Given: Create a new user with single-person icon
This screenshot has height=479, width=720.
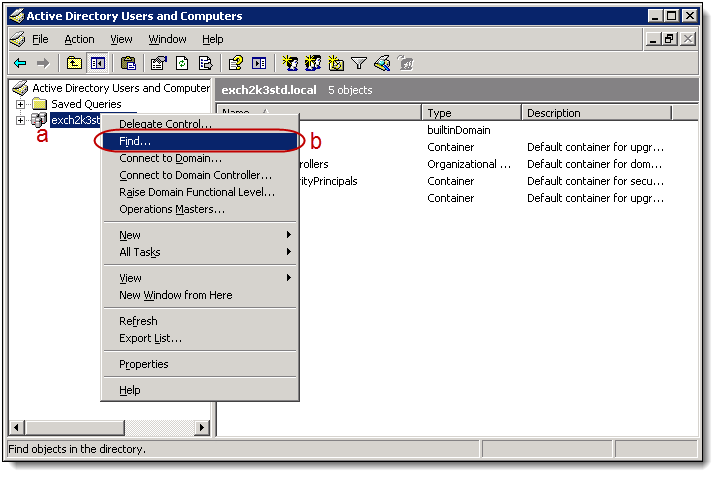Looking at the screenshot, I should pyautogui.click(x=290, y=63).
